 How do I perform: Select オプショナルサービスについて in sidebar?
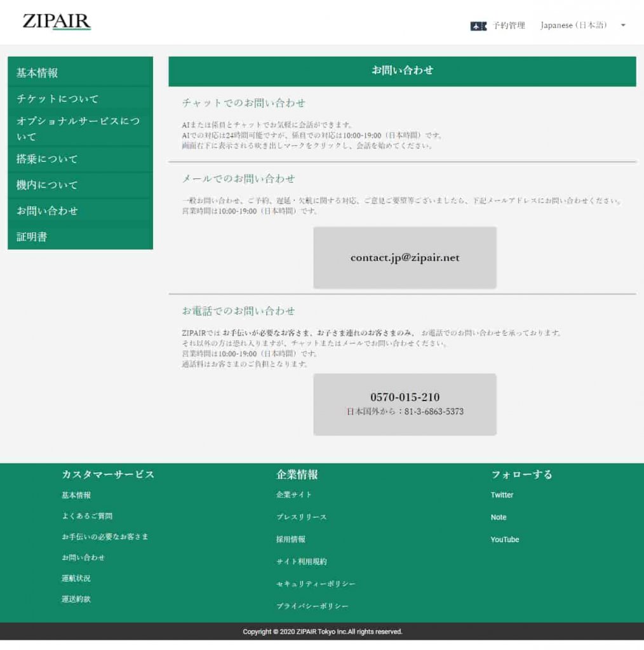click(x=81, y=128)
